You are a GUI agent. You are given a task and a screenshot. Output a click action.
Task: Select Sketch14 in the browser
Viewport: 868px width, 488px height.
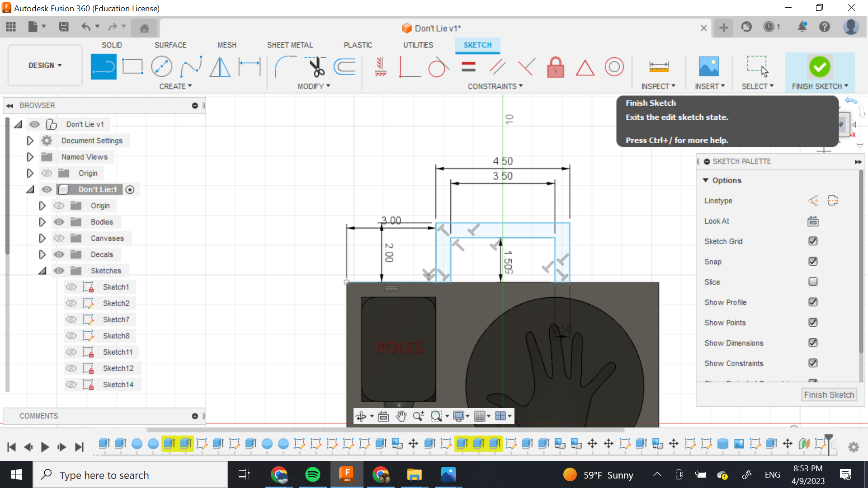118,385
